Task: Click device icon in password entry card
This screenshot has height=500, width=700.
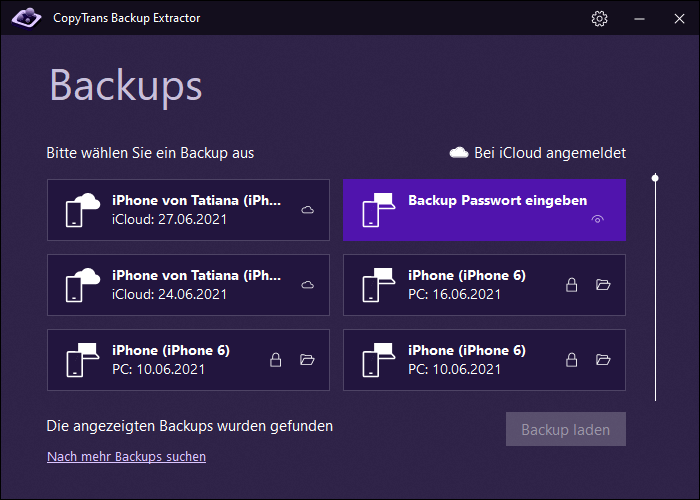Action: (x=379, y=210)
